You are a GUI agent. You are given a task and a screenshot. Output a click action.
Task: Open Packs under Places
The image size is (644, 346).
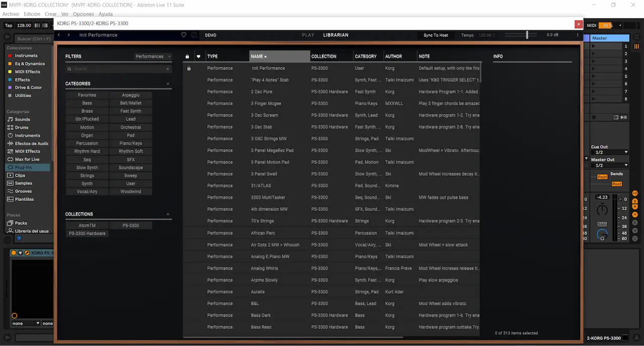point(21,223)
